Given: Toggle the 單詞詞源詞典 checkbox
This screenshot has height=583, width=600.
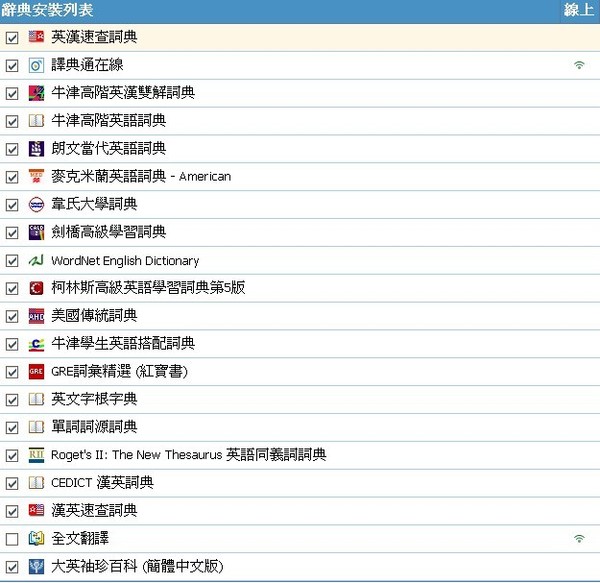Looking at the screenshot, I should point(12,428).
